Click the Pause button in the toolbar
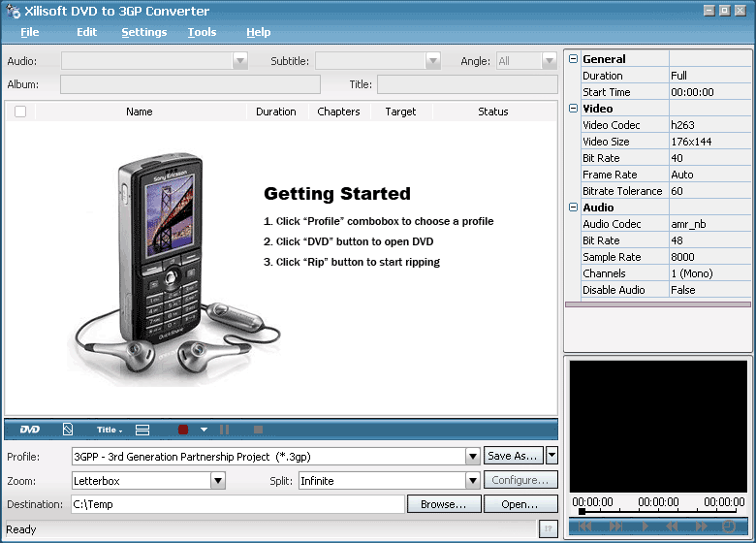The width and height of the screenshot is (756, 543). (224, 430)
